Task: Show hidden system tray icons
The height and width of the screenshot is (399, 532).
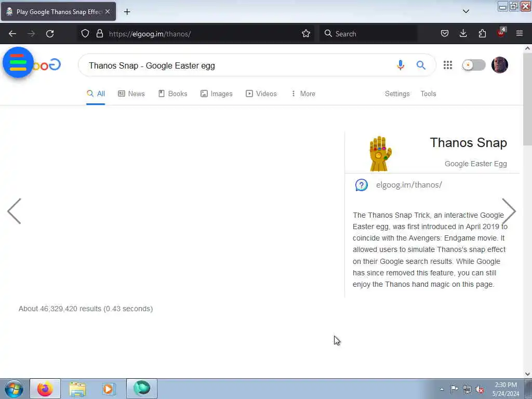Action: point(442,389)
